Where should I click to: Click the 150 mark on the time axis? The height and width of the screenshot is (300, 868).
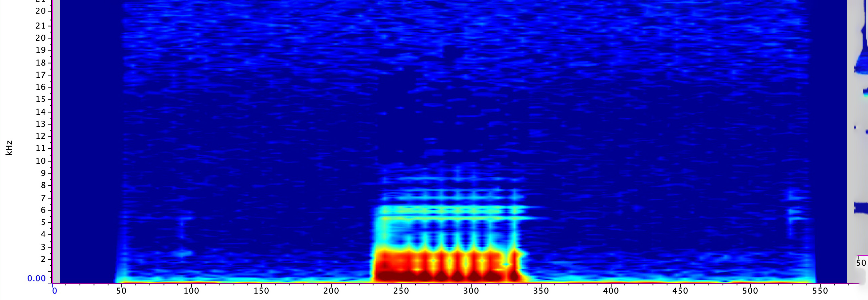point(261,291)
